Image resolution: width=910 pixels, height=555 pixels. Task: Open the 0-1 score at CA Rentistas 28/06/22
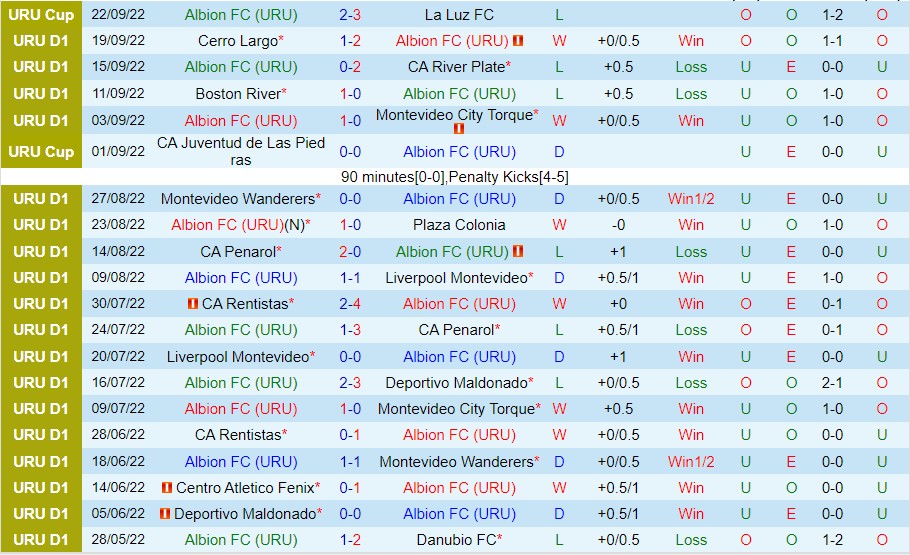[350, 435]
